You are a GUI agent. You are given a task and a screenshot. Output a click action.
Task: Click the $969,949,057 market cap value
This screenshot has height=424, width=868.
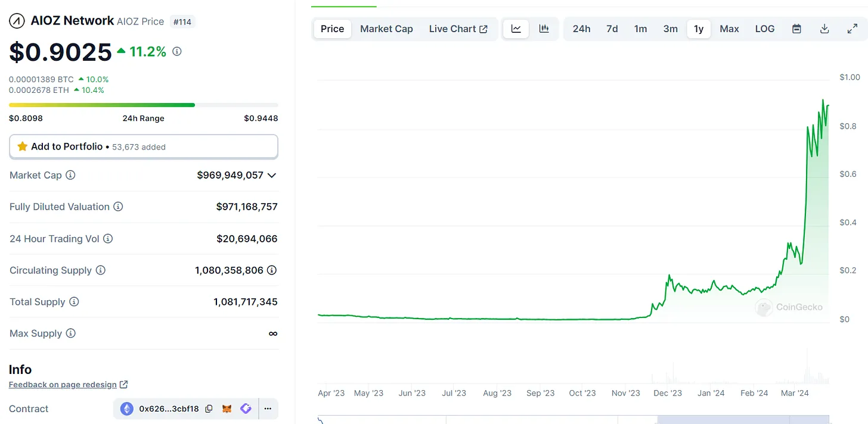pos(230,175)
